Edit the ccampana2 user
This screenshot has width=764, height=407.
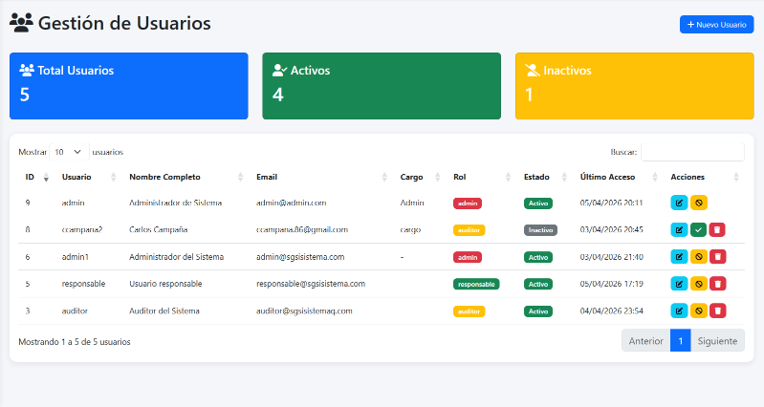[679, 230]
